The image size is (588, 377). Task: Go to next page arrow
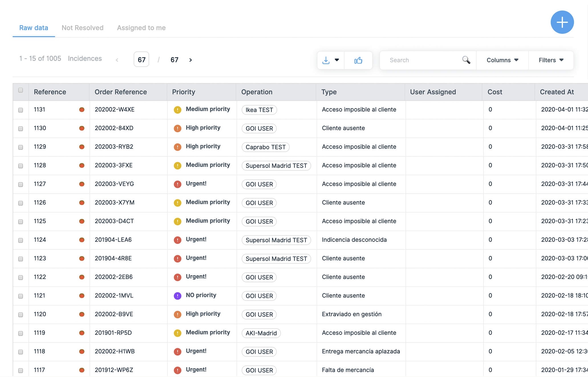point(190,60)
